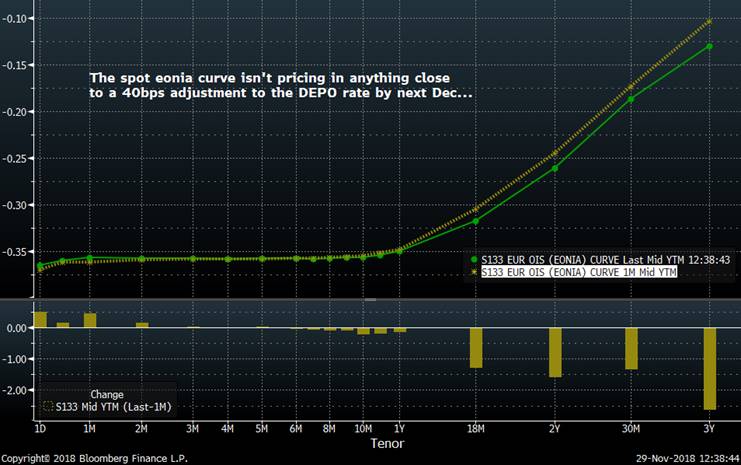Click the -0.15 y-axis label
The image size is (741, 465).
(13, 65)
